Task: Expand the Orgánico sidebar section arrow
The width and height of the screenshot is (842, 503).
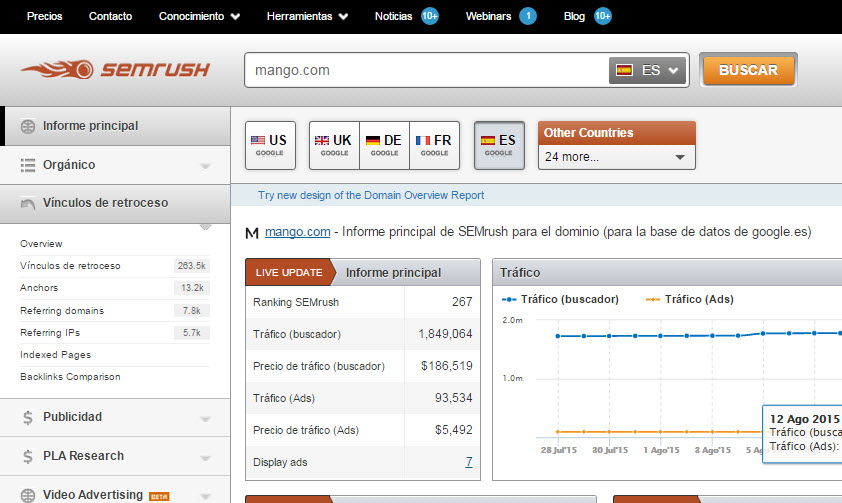Action: 205,166
